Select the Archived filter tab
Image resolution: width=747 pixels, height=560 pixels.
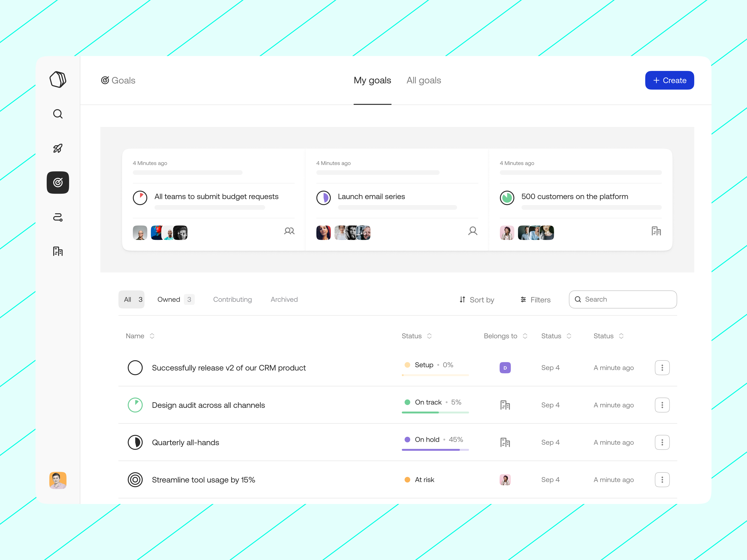tap(284, 299)
